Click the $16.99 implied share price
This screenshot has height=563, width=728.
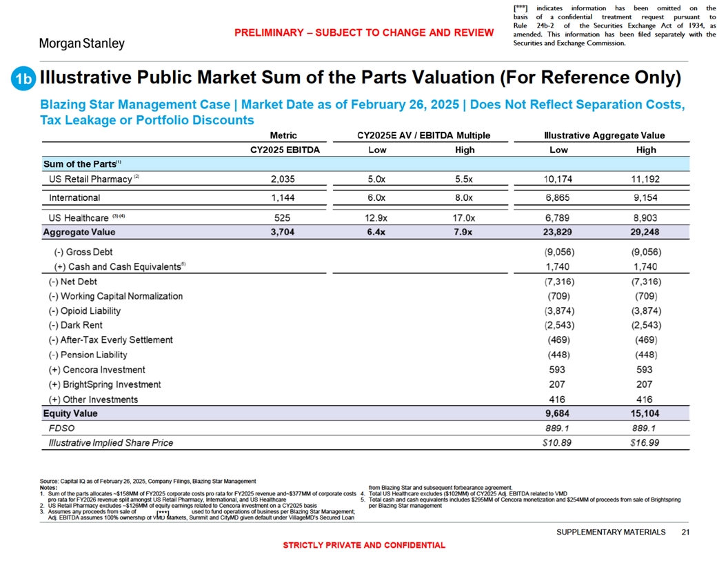coord(645,443)
